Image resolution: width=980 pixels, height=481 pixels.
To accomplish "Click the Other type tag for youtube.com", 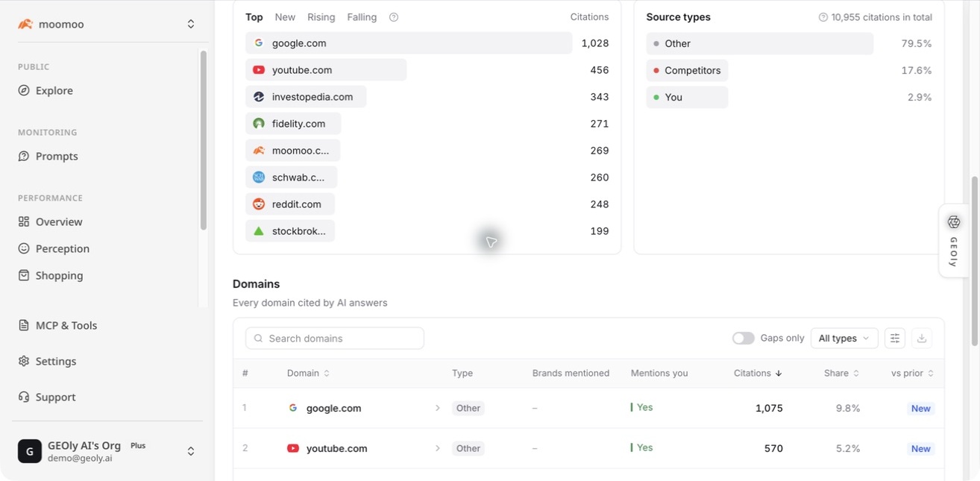I will [x=468, y=448].
